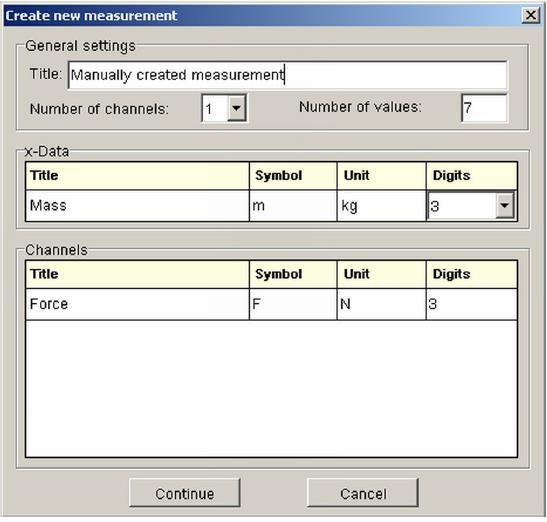Select the channel unit cell 'N'
This screenshot has width=547, height=522.
click(381, 304)
